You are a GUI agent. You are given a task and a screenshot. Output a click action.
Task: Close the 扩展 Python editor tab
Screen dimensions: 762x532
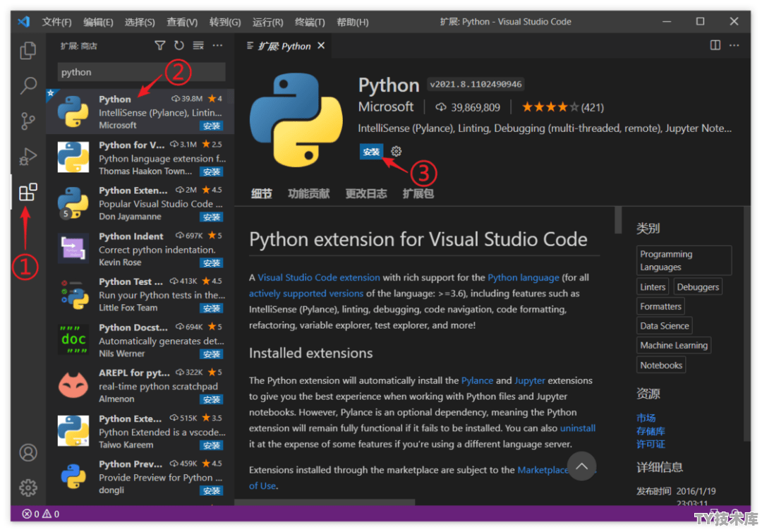[321, 46]
